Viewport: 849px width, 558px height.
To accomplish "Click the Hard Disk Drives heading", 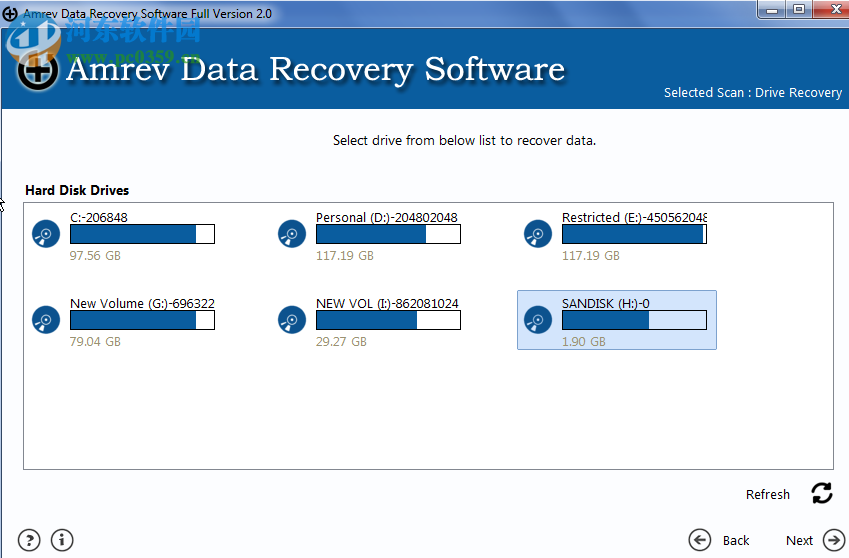I will (x=77, y=191).
